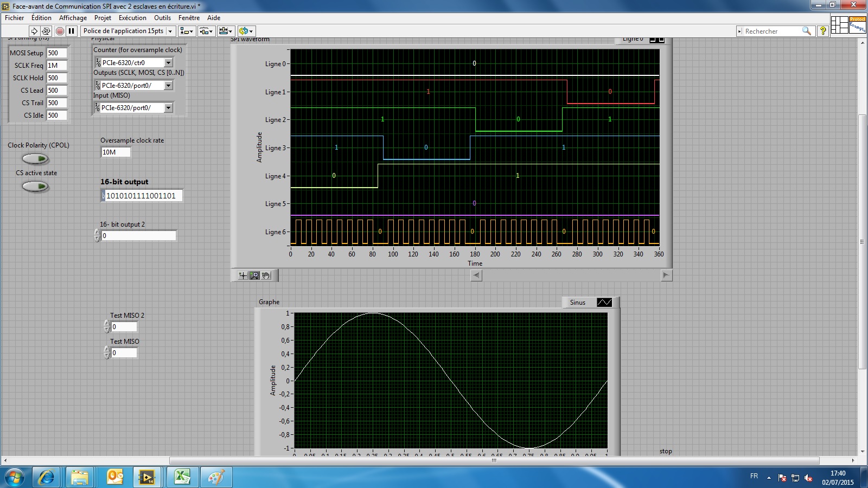Click the 16-bit output binary field
868x488 pixels.
pyautogui.click(x=144, y=196)
